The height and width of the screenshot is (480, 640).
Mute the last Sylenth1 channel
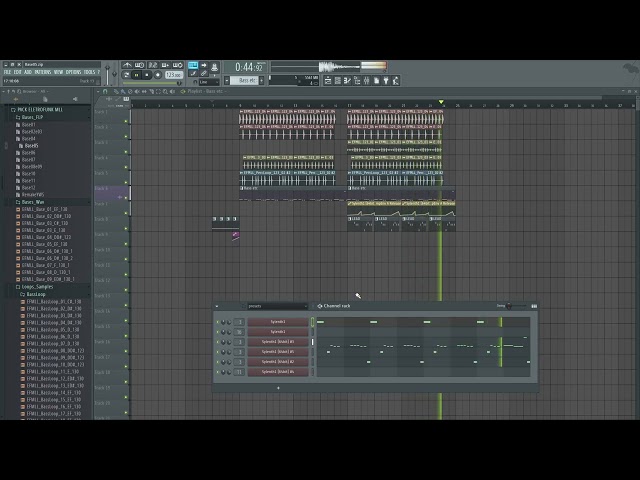tap(218, 372)
